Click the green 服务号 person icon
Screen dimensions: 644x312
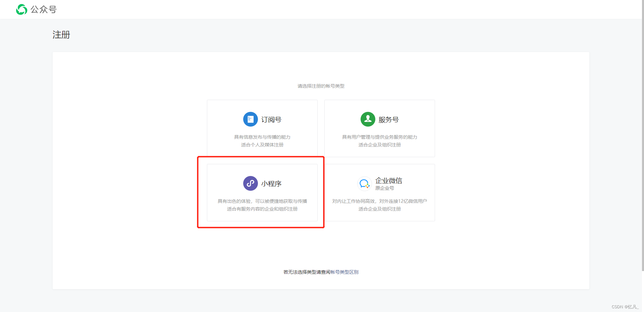[x=368, y=119]
